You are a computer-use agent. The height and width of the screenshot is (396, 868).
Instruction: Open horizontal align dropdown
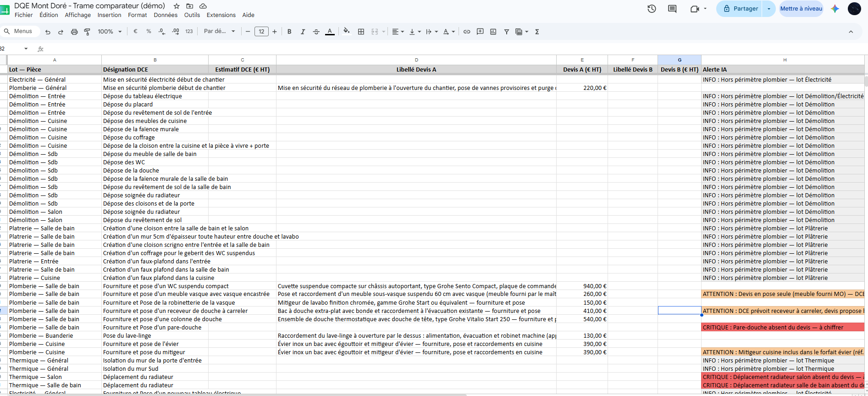pos(398,32)
